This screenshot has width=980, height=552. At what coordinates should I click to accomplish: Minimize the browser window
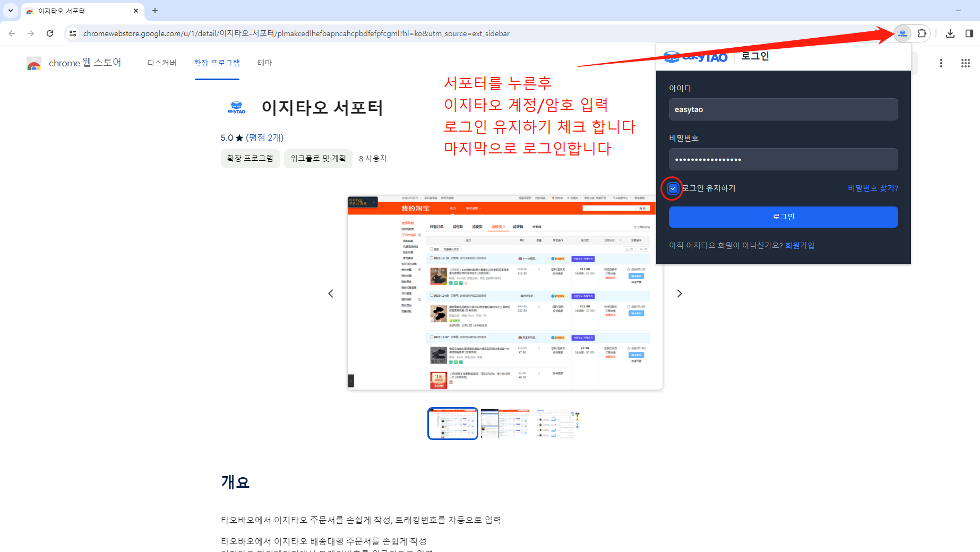tap(958, 11)
